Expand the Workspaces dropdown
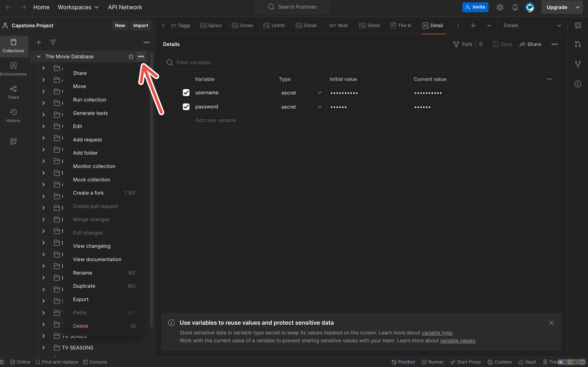Image resolution: width=588 pixels, height=367 pixels. pos(78,7)
